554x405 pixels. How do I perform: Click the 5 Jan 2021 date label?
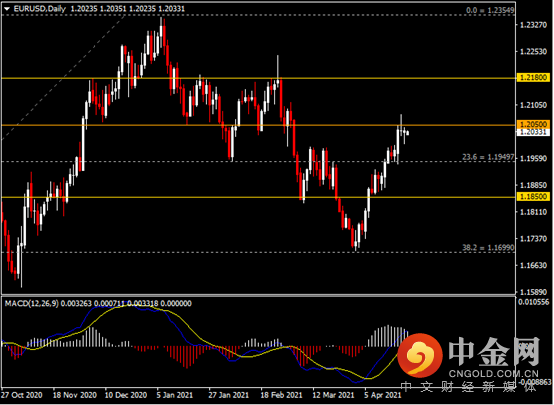pyautogui.click(x=175, y=395)
